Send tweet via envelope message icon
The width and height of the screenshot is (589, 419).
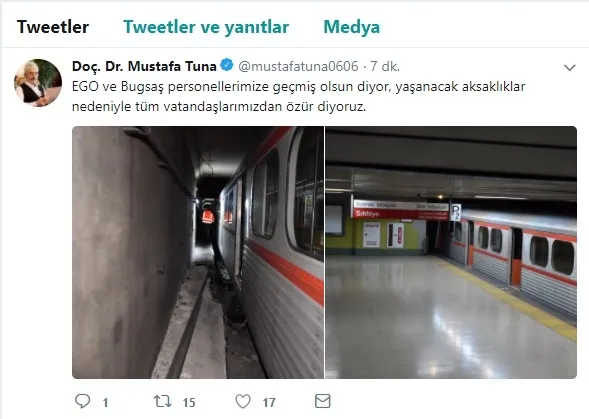pos(322,401)
